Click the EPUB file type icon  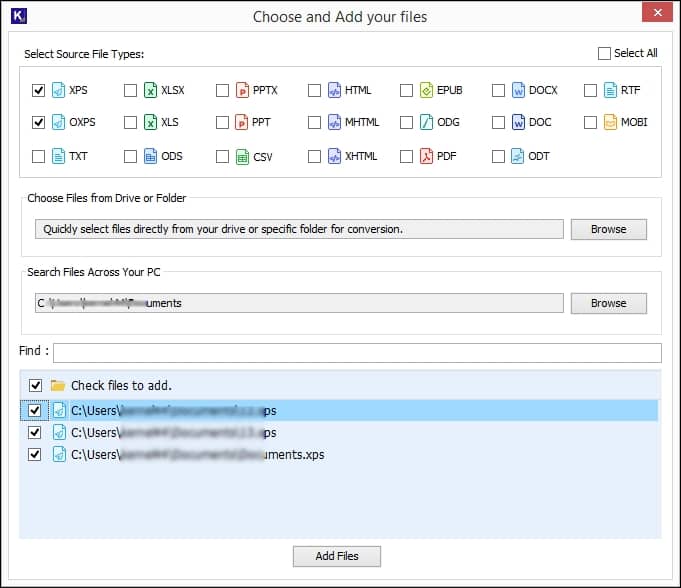(426, 90)
